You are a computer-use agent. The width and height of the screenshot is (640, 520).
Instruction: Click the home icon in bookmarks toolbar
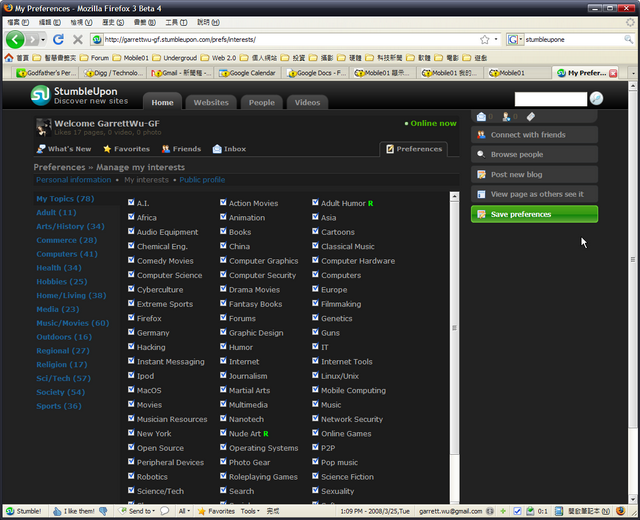click(x=9, y=58)
